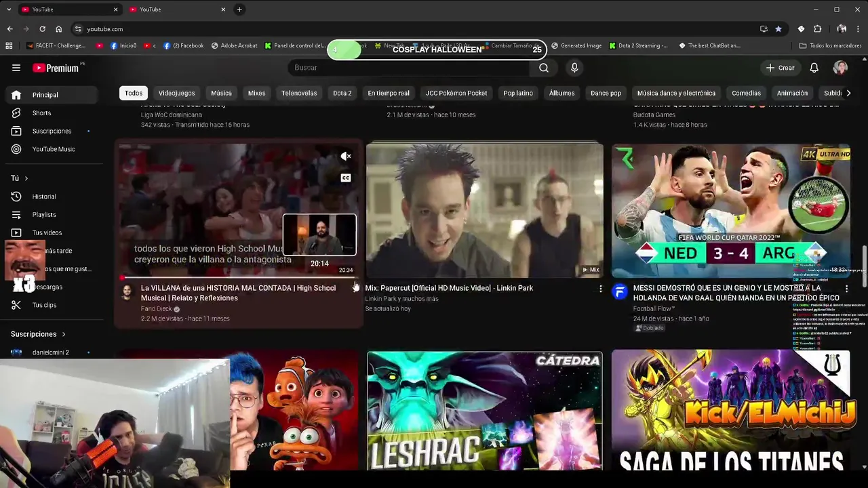Bookmark this page with the star
Image resolution: width=868 pixels, height=488 pixels.
pos(778,29)
